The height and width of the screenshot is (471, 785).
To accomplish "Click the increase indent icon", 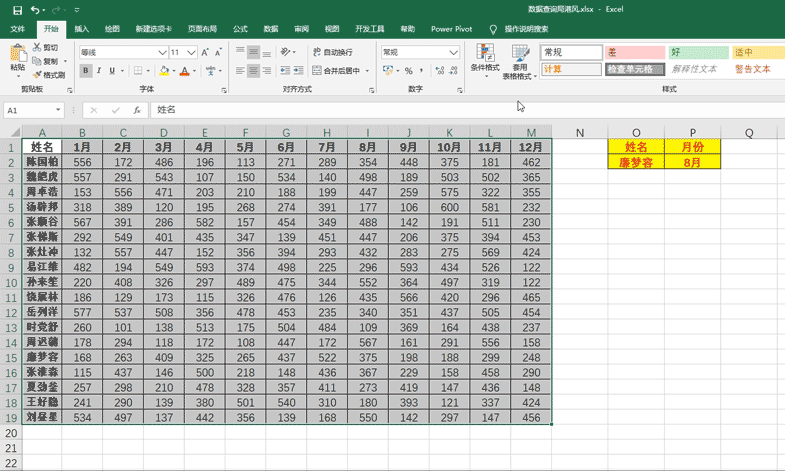I will (298, 71).
